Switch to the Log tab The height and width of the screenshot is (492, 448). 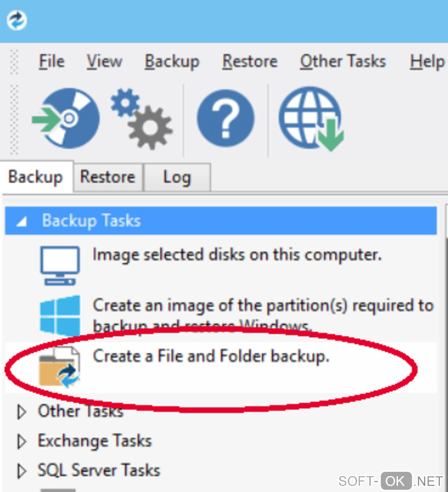click(x=177, y=177)
